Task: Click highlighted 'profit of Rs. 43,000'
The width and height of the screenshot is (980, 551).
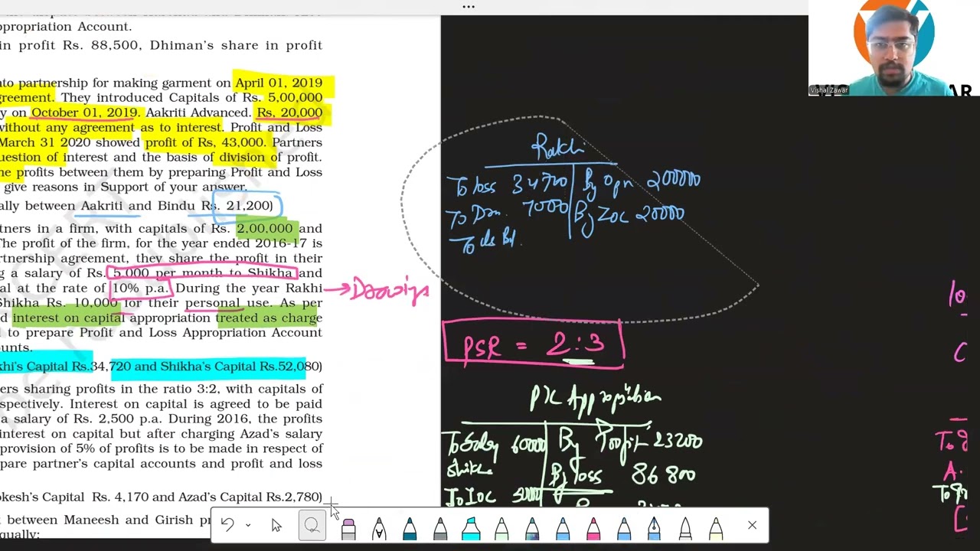Action: pyautogui.click(x=204, y=142)
